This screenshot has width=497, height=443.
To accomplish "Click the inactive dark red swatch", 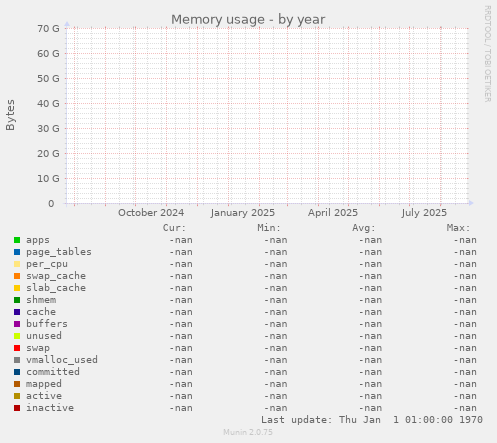I will 17,408.
